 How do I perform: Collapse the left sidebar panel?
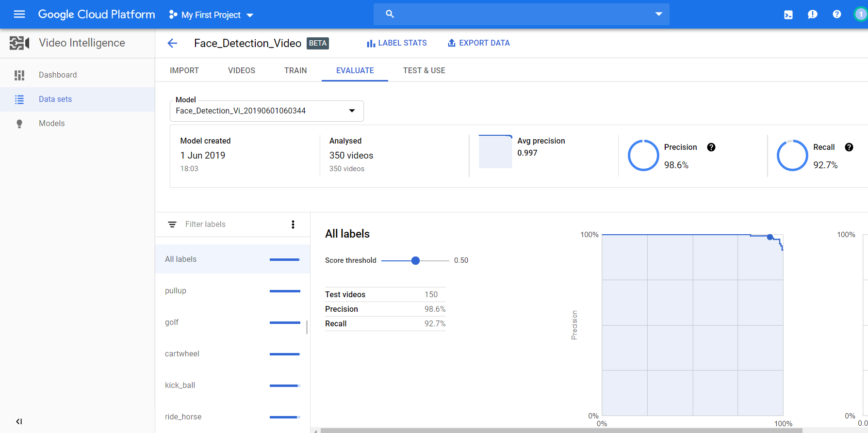pyautogui.click(x=19, y=421)
